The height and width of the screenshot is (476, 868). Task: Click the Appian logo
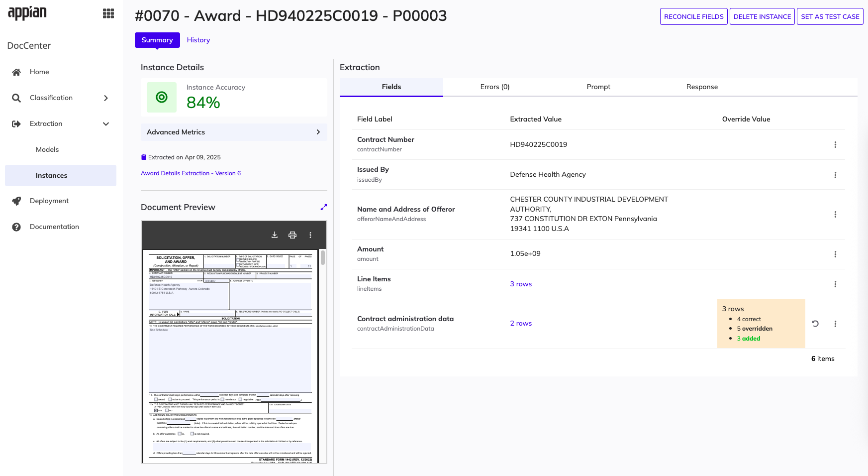point(27,13)
